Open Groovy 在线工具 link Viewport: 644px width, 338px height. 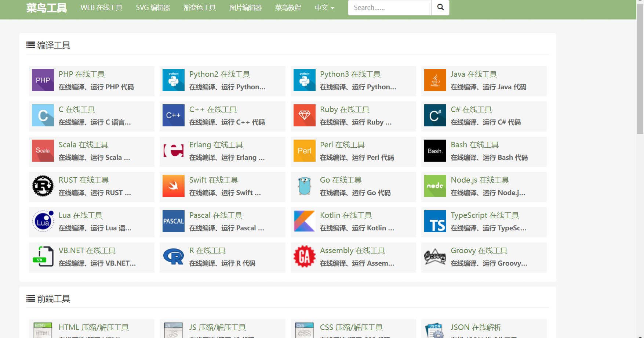[479, 251]
